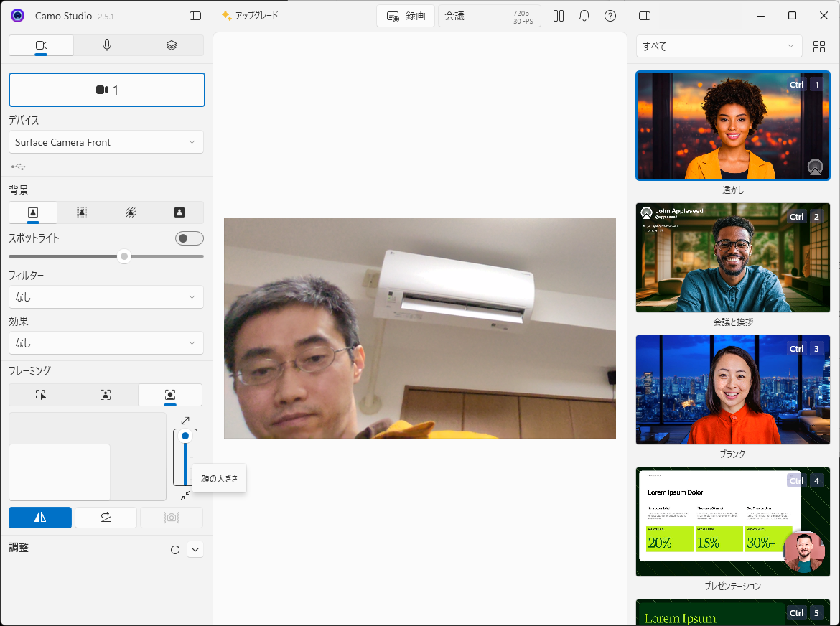Click the アップグレード upgrade link
The image size is (840, 626).
point(250,16)
